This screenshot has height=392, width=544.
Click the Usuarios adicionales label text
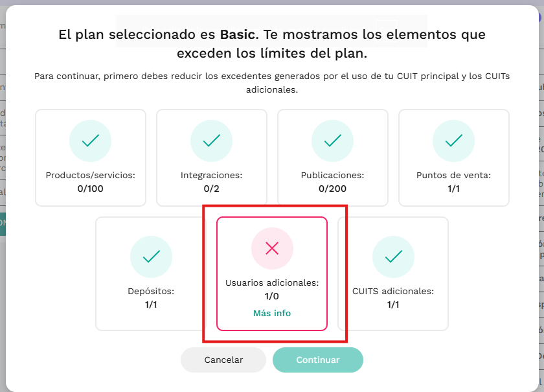(x=272, y=282)
